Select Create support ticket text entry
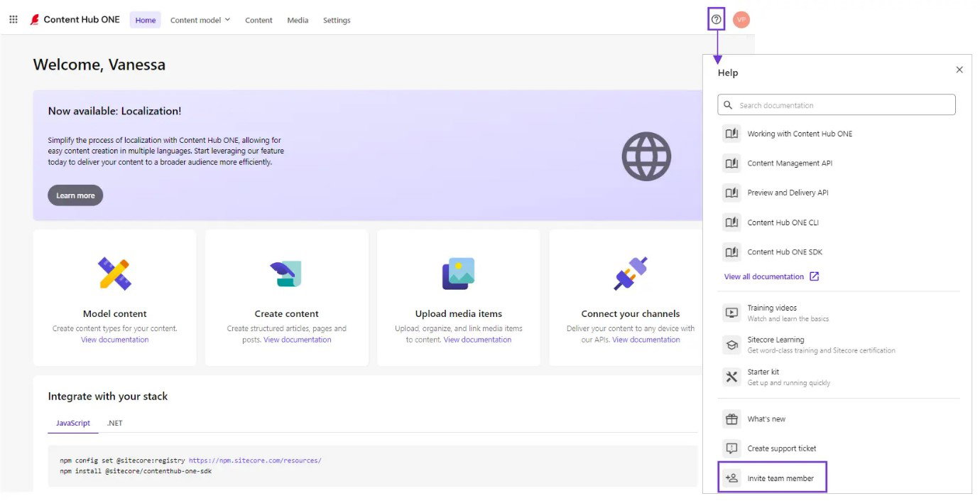The image size is (980, 501). pos(782,448)
